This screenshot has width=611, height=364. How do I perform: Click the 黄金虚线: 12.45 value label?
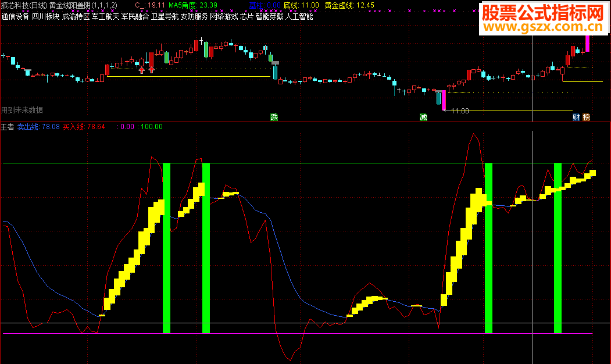[349, 5]
